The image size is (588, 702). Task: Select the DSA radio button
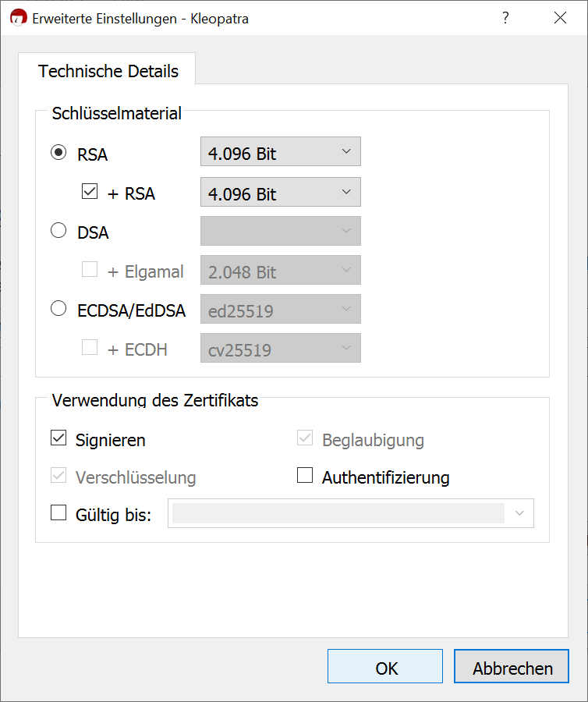[x=58, y=231]
